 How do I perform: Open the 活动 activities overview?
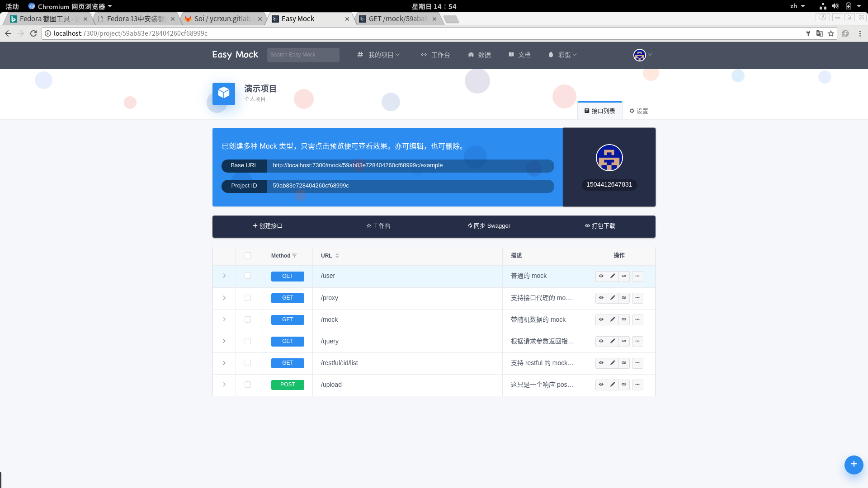12,6
